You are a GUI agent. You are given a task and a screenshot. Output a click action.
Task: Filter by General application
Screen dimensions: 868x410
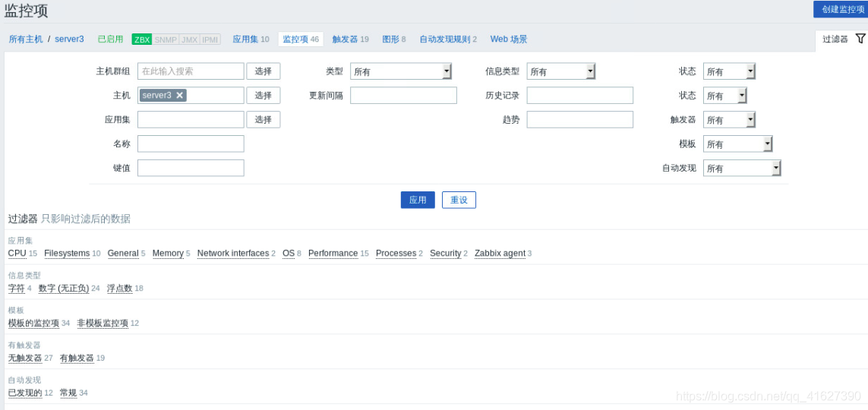tap(123, 254)
